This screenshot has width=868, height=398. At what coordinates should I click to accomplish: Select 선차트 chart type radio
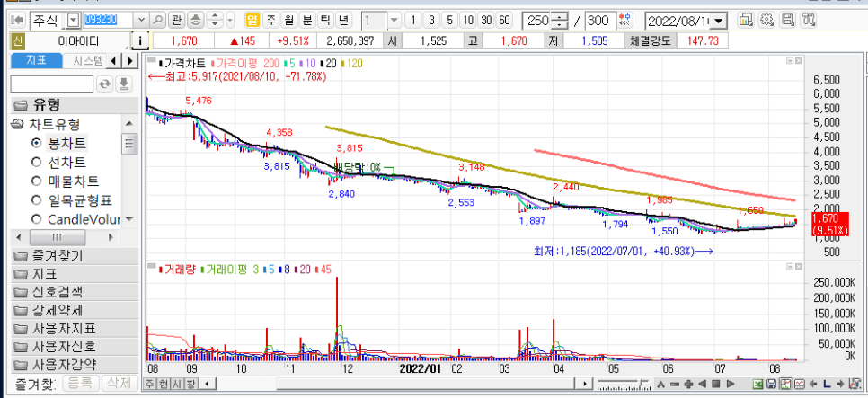point(37,163)
